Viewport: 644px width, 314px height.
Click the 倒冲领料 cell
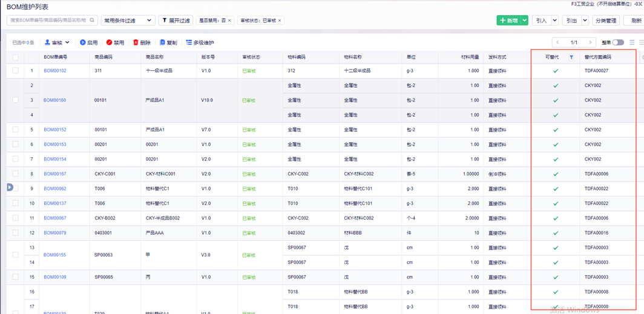pos(497,174)
